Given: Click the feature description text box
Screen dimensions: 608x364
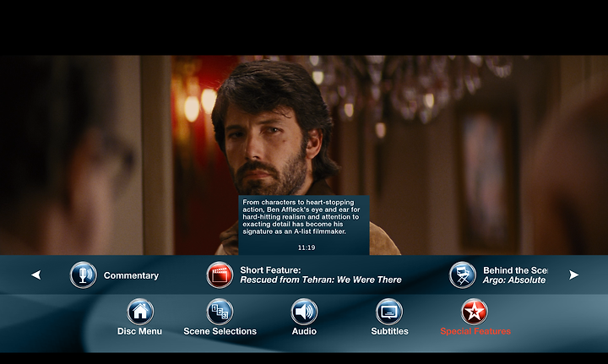Looking at the screenshot, I should (x=304, y=225).
